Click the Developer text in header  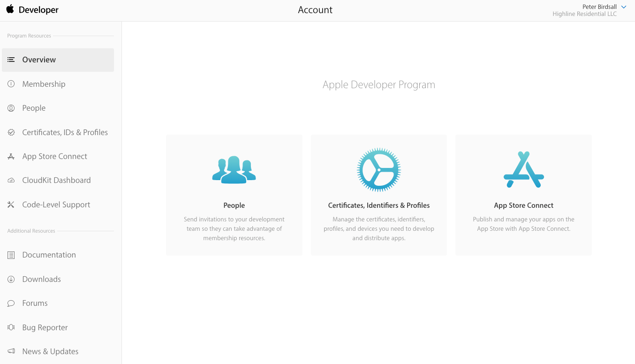[x=38, y=10]
